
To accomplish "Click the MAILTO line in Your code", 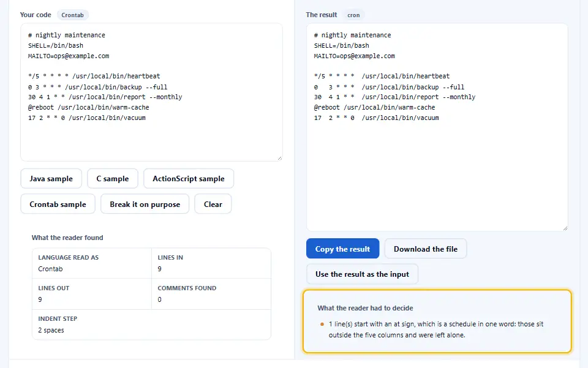I will 69,56.
